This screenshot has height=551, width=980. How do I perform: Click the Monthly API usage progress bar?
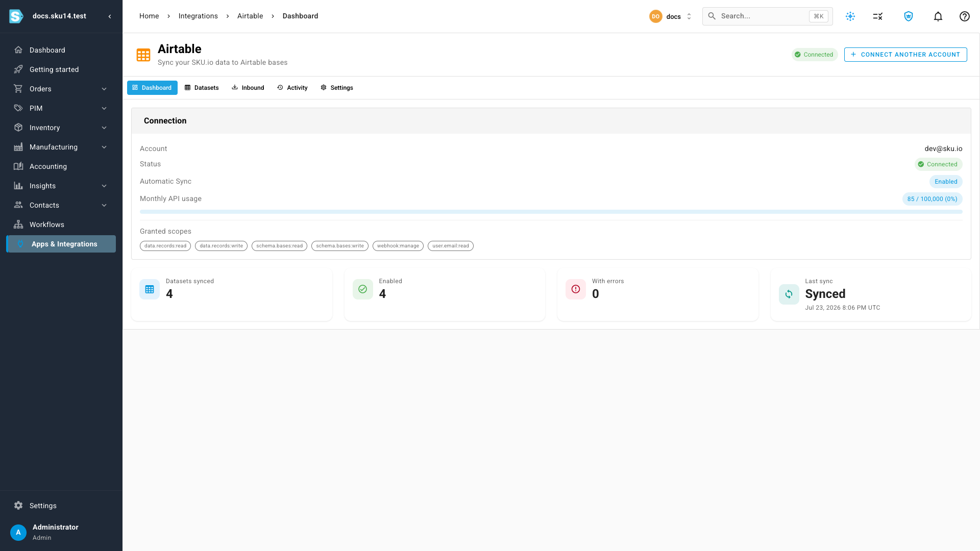point(551,212)
